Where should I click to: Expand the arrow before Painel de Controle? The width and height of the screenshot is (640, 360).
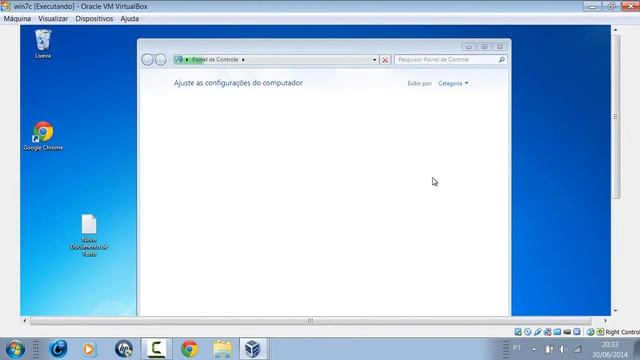click(187, 60)
